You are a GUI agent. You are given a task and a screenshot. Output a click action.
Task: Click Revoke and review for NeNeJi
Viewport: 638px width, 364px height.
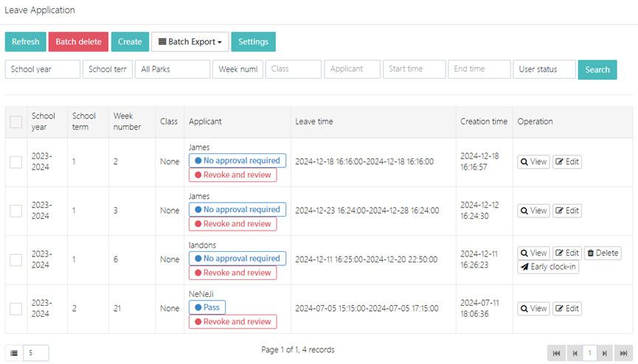[232, 321]
